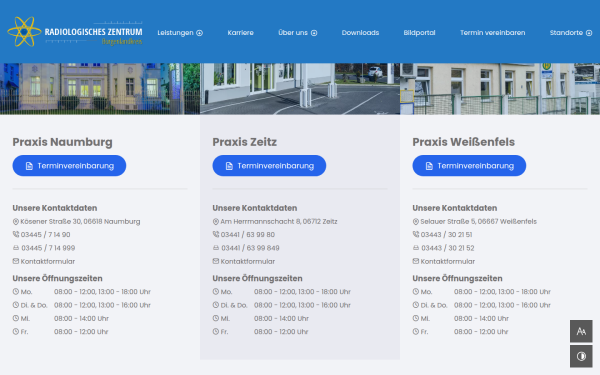
Task: Click the address Am Herrmannschacht 8, 06712 Zeitz
Action: 279,222
